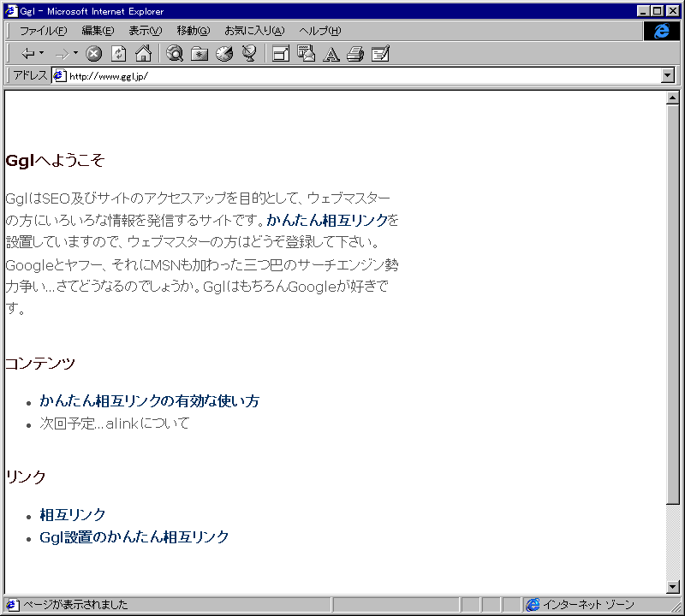685x616 pixels.
Task: Open the Back button history dropdown arrow
Action: pyautogui.click(x=41, y=53)
